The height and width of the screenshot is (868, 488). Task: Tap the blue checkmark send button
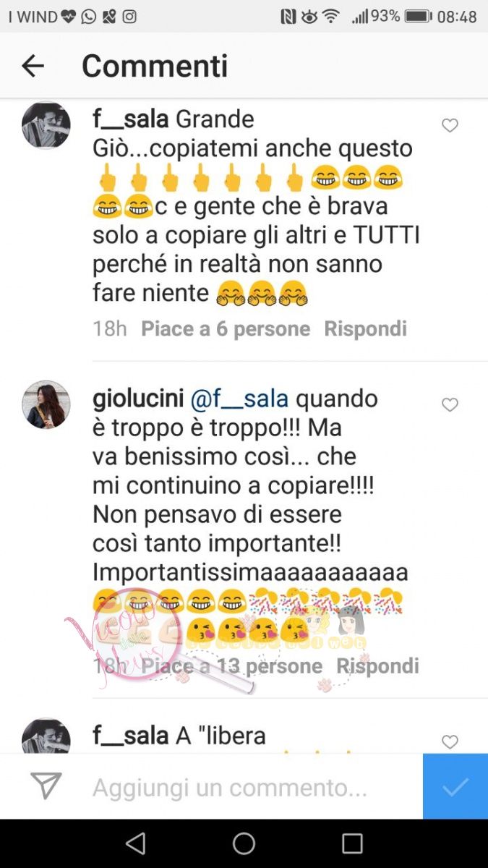[x=455, y=786]
